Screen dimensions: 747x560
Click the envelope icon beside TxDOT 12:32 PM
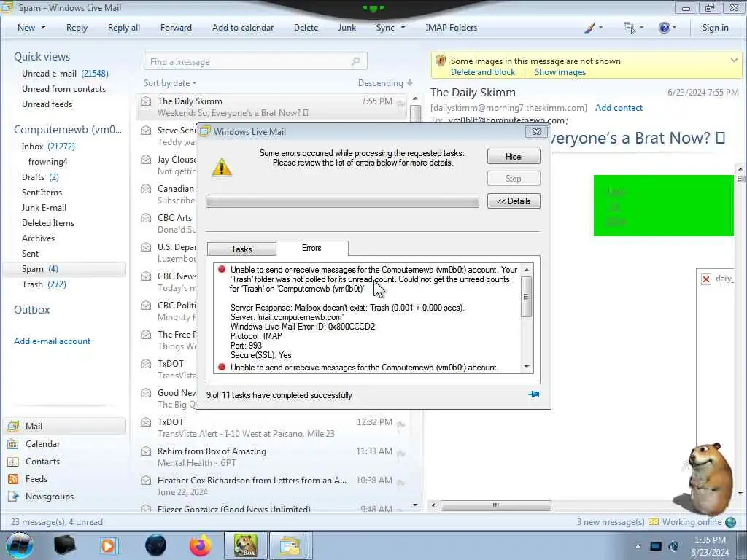click(146, 422)
